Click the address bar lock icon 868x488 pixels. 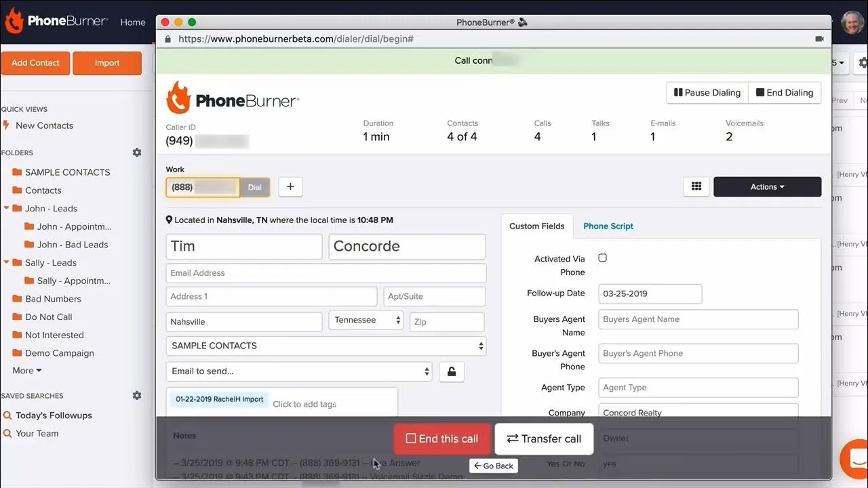(169, 39)
